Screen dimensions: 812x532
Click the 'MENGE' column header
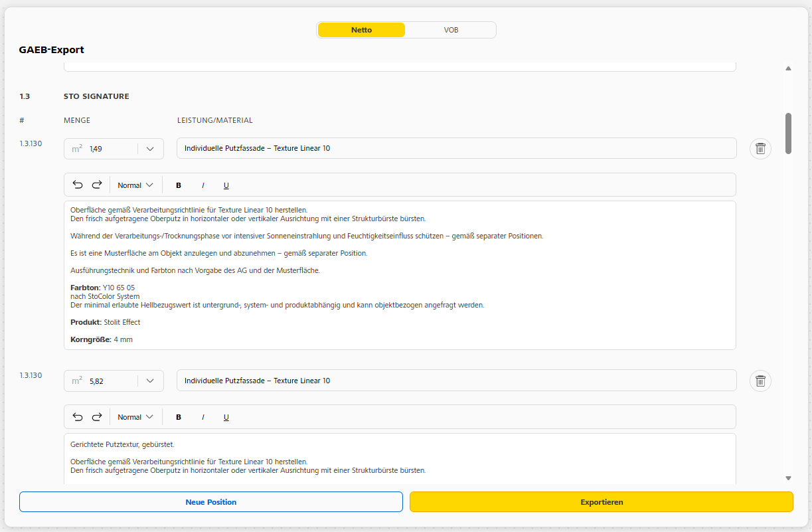tap(77, 121)
